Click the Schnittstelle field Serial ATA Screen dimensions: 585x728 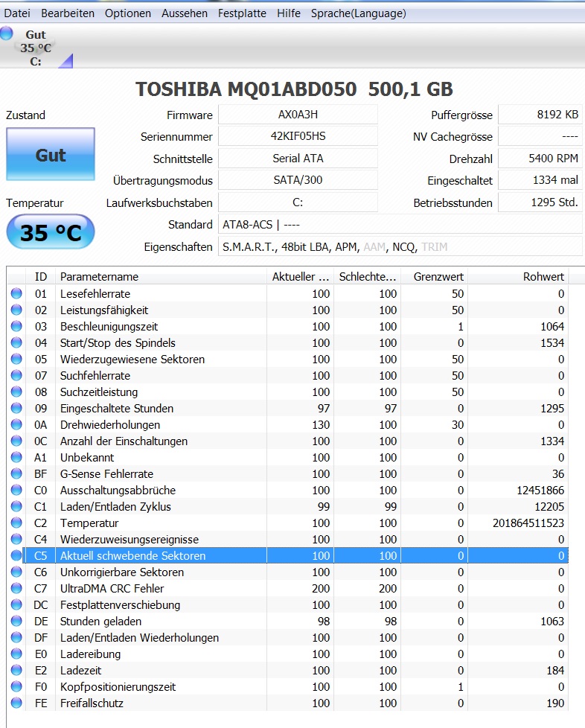[298, 159]
